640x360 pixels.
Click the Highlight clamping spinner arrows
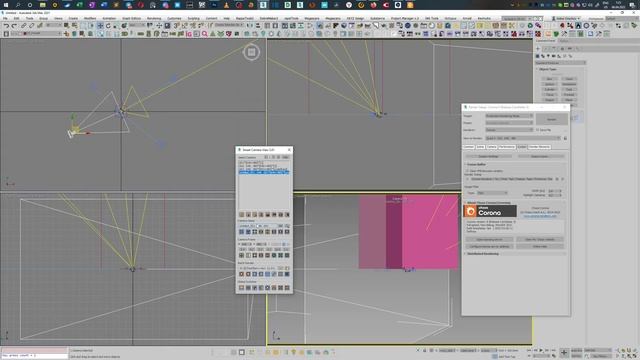560,195
